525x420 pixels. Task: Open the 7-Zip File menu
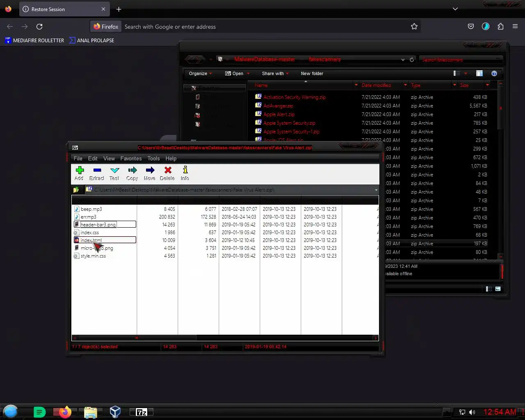pyautogui.click(x=78, y=158)
